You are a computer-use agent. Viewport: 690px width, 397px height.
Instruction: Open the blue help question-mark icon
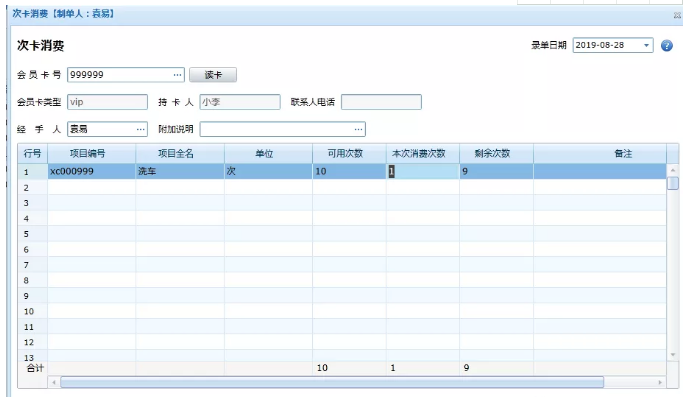click(667, 45)
